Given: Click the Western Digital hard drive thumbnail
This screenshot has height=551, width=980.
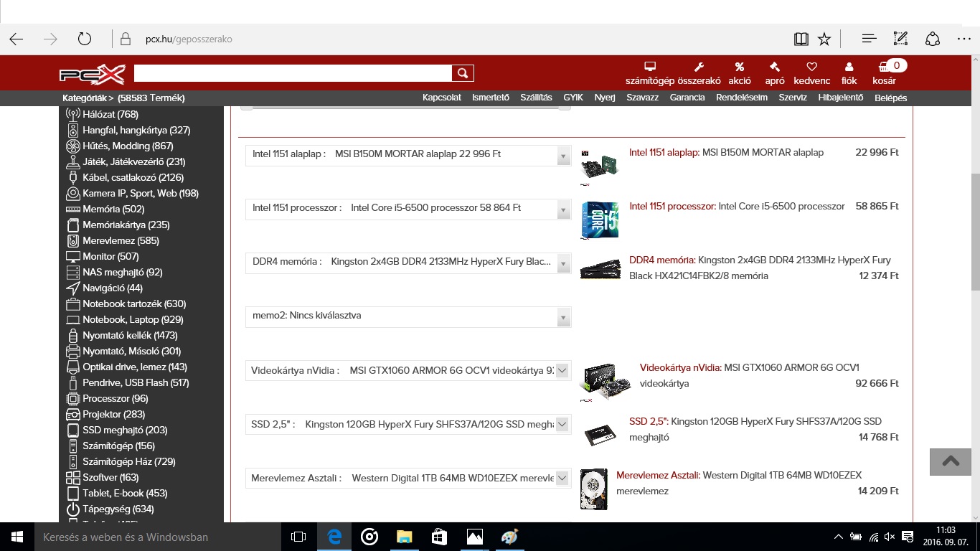Looking at the screenshot, I should [593, 489].
